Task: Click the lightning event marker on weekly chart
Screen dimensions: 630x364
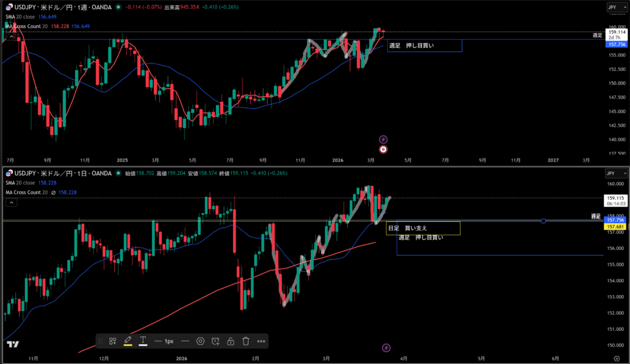Action: [x=383, y=140]
